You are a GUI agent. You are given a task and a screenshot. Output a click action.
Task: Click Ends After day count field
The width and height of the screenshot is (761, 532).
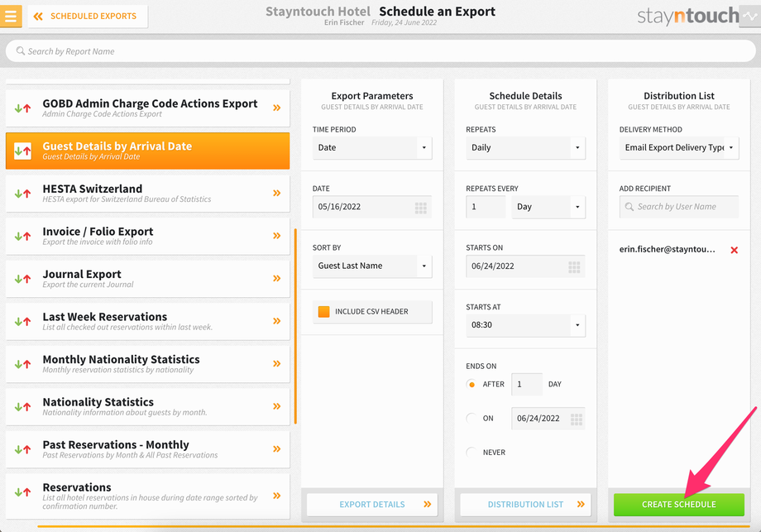(x=527, y=385)
